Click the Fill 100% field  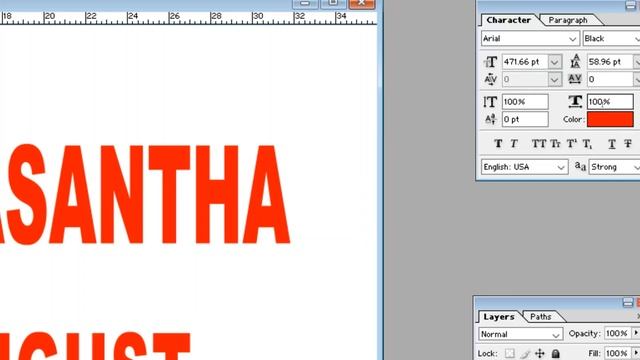point(617,353)
